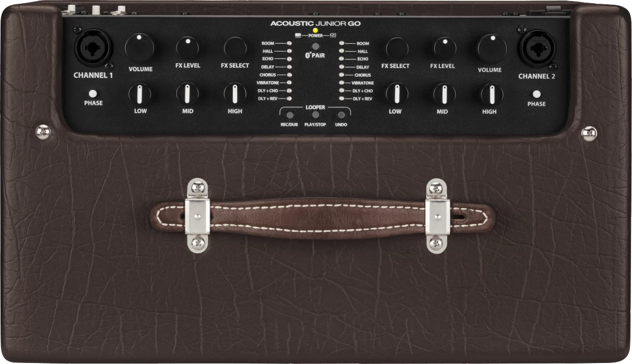Select the DLY + REV effect on channel 1
Viewport: 632px width, 364px height.
(289, 97)
